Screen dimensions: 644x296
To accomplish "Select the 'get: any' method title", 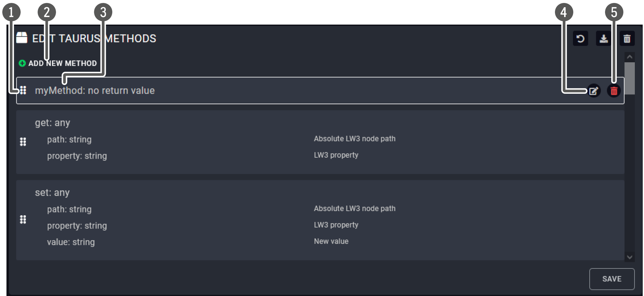I will (52, 123).
